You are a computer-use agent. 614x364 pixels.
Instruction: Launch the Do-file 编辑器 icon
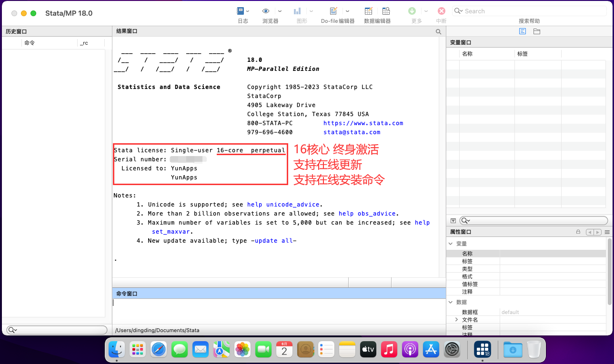[x=334, y=11]
